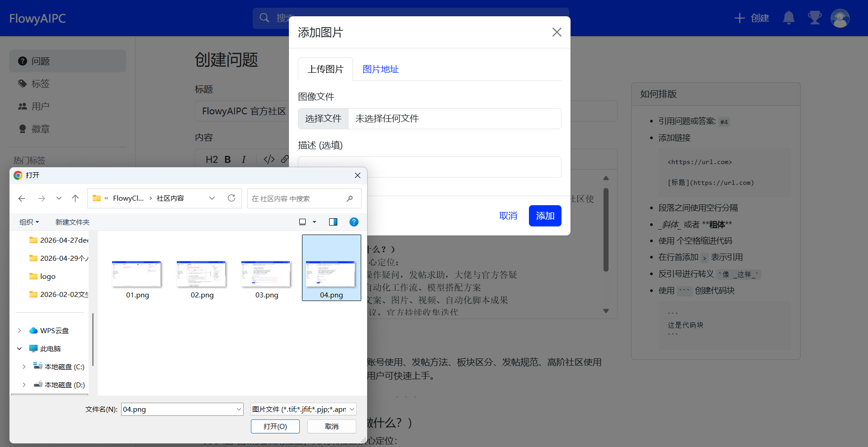The height and width of the screenshot is (447, 868).
Task: Click 打开(O) to open the file
Action: click(x=275, y=426)
